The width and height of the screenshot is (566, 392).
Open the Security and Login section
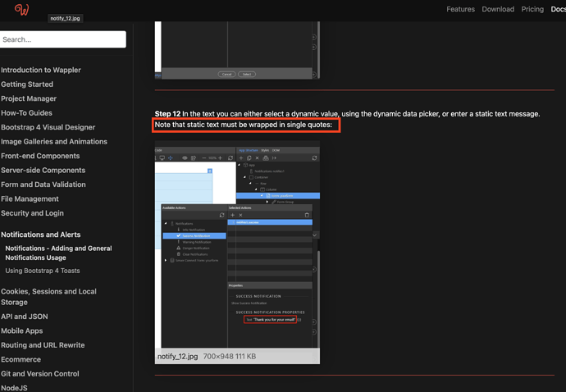pos(32,213)
